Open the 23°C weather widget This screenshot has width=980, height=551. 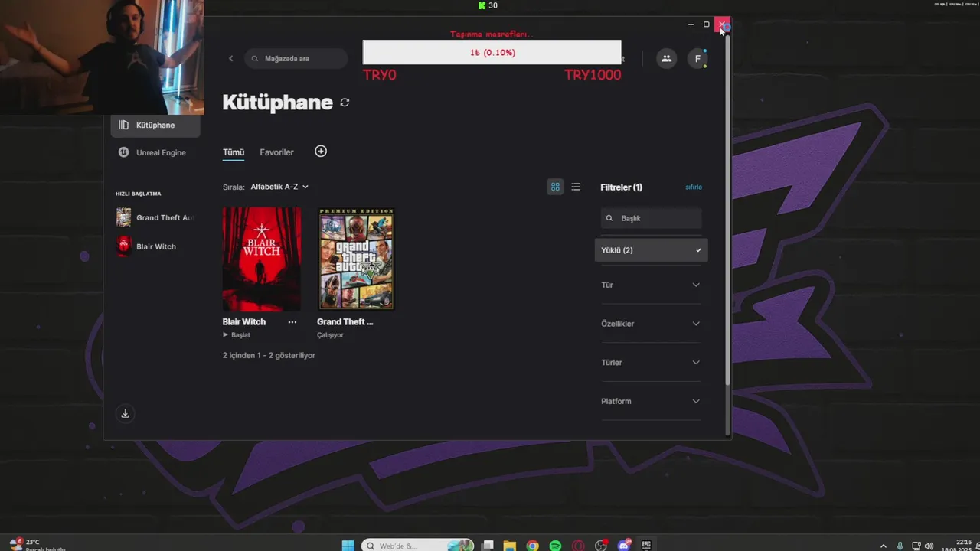click(x=37, y=545)
